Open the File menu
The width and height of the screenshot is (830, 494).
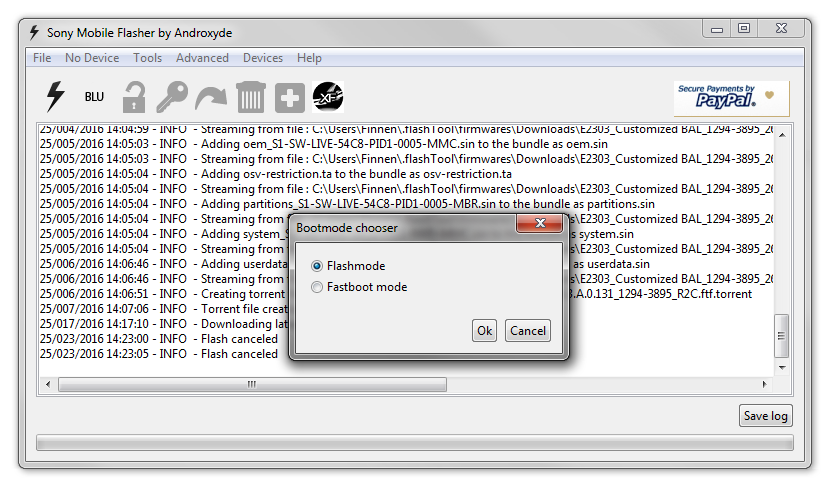pyautogui.click(x=42, y=58)
